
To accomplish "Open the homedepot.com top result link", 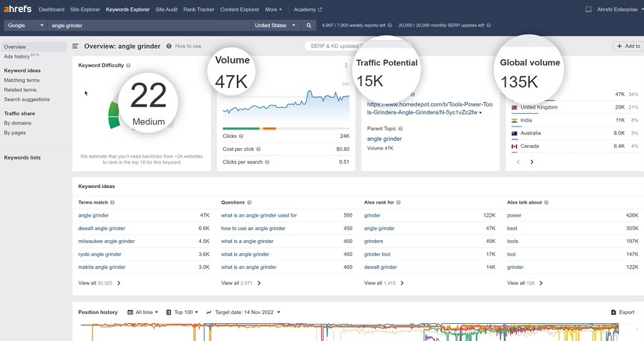I will [x=429, y=109].
